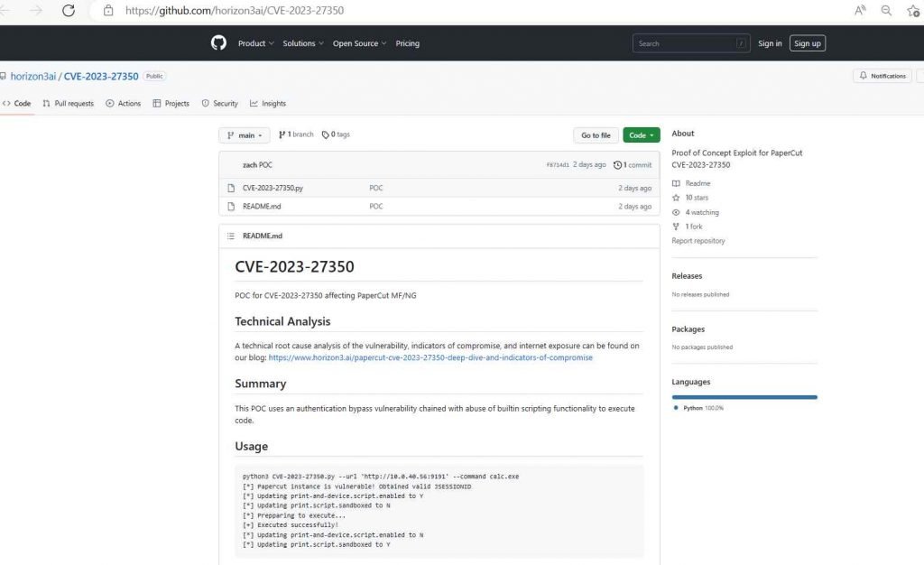Screen dimensions: 924x565
Task: Click the Sign up button
Action: 808,43
